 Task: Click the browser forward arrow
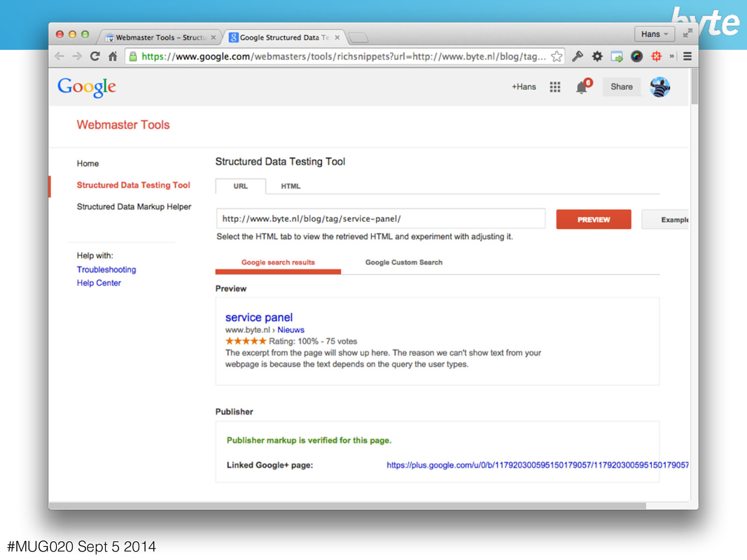[x=77, y=56]
